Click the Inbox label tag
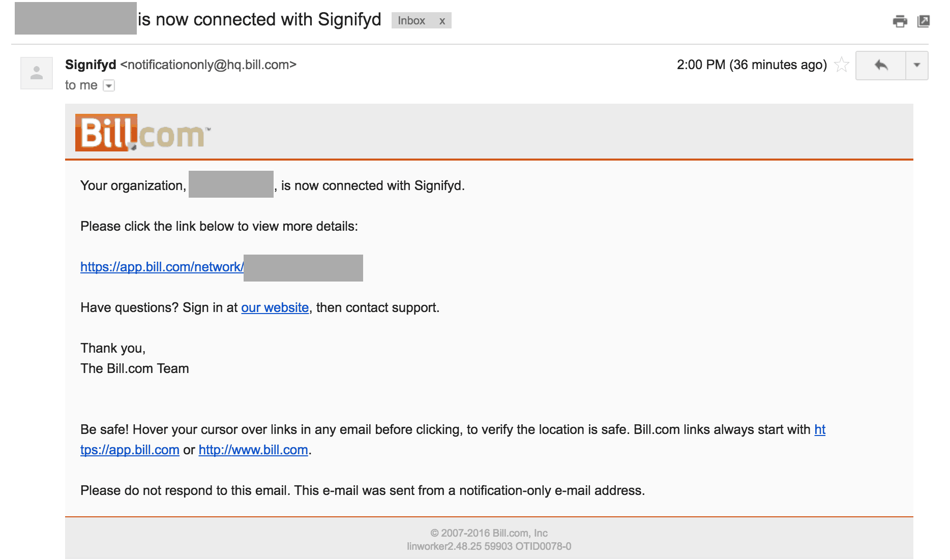The height and width of the screenshot is (560, 950). click(411, 21)
